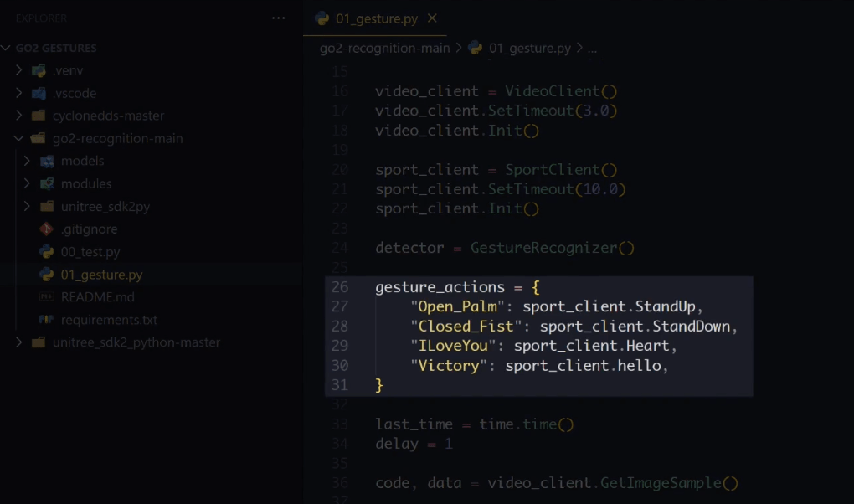Expand the .venv folder chevron
The height and width of the screenshot is (504, 854).
[x=19, y=71]
